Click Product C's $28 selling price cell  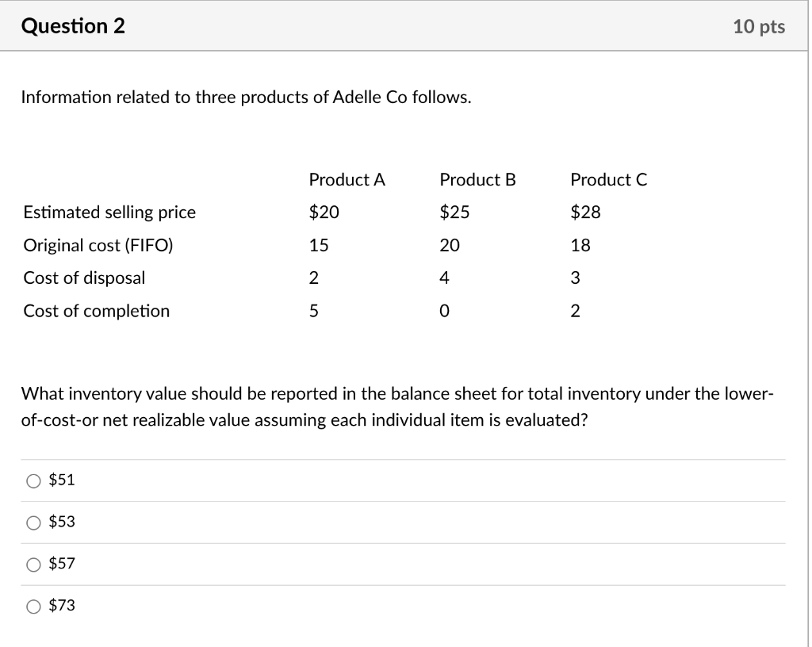click(585, 212)
